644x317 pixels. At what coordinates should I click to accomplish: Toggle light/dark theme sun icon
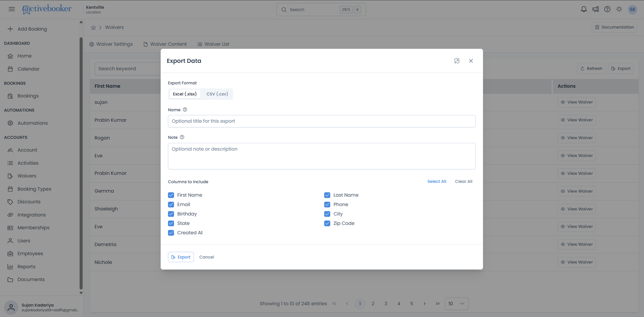click(x=619, y=9)
